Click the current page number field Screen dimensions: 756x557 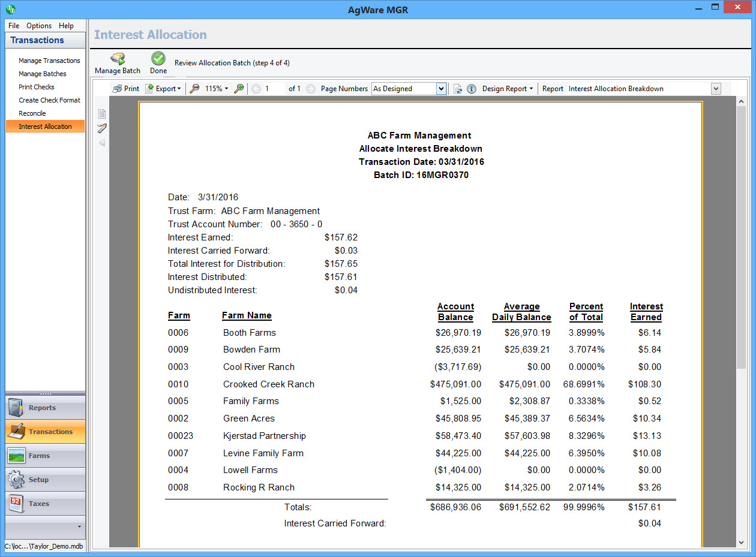274,89
